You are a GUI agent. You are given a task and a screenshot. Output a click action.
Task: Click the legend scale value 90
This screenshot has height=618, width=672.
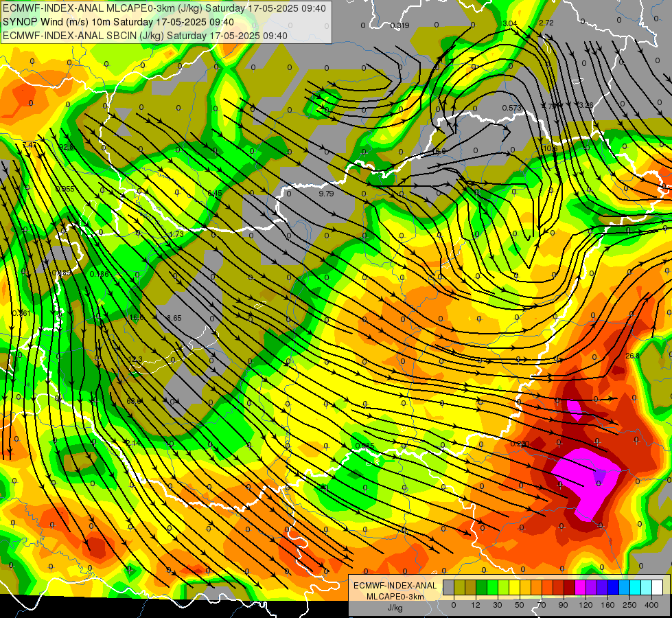[563, 605]
